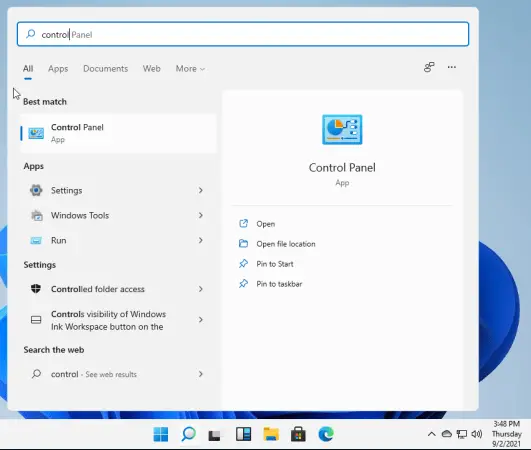Screen dimensions: 531x450
Task: Click the web search magnifier icon
Action: (x=36, y=374)
